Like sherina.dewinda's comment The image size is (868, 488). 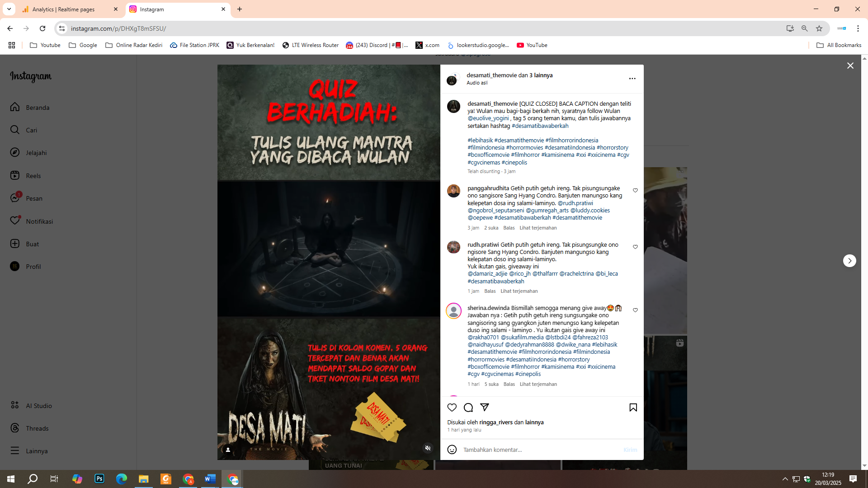[x=635, y=310]
